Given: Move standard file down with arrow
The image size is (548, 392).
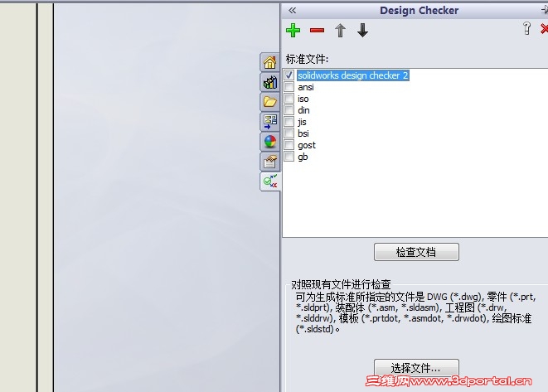Looking at the screenshot, I should [x=363, y=31].
